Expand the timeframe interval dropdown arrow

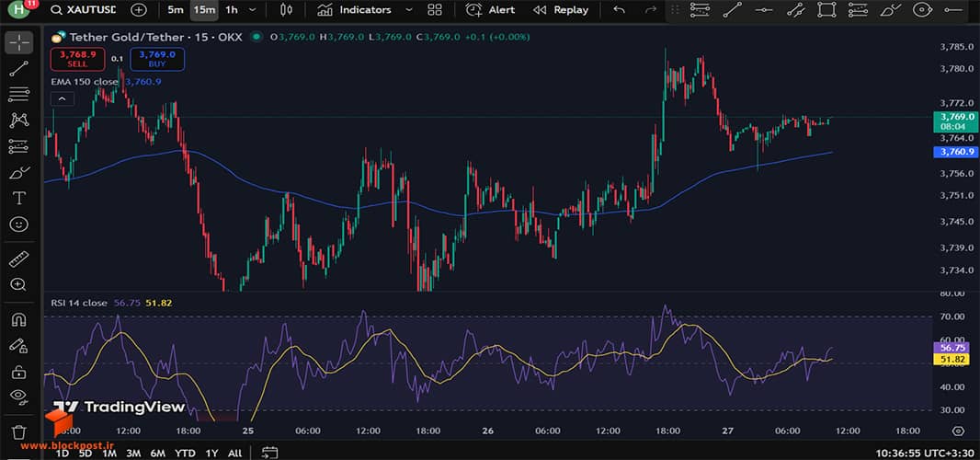coord(253,10)
